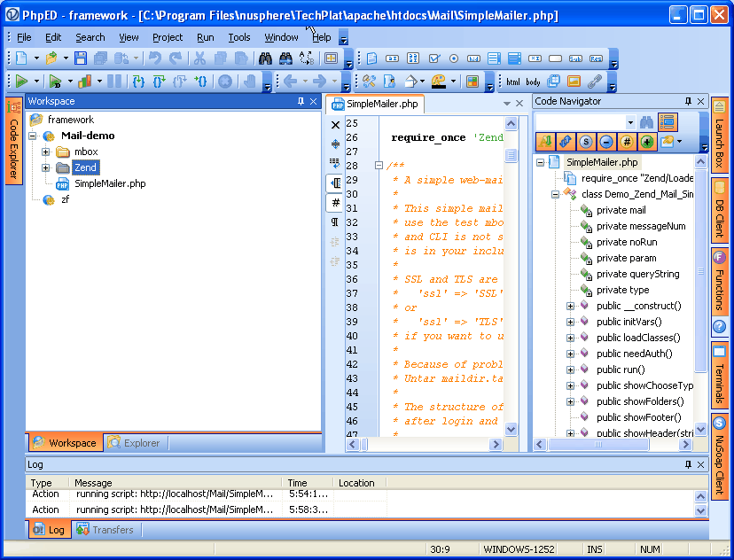734x560 pixels.
Task: Open the Run menu
Action: [x=205, y=37]
